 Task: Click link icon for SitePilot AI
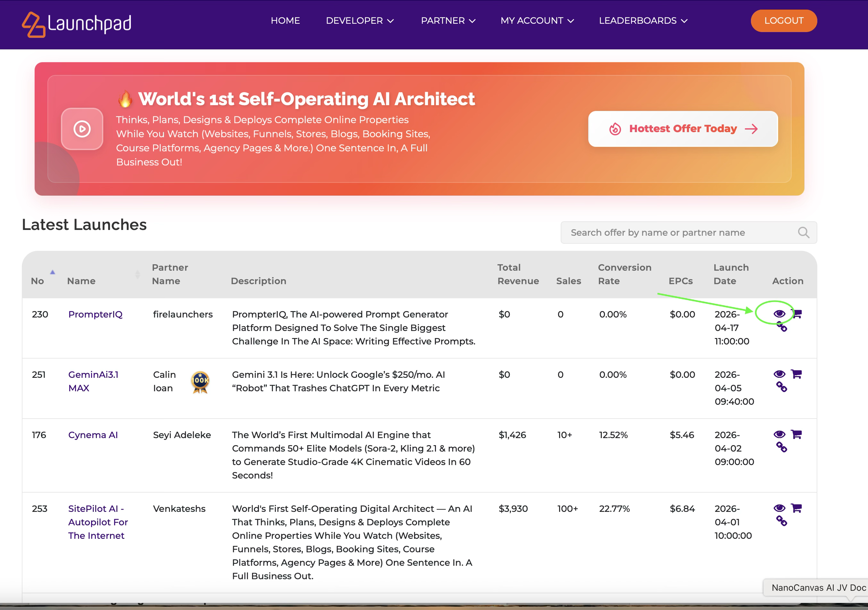coord(782,521)
